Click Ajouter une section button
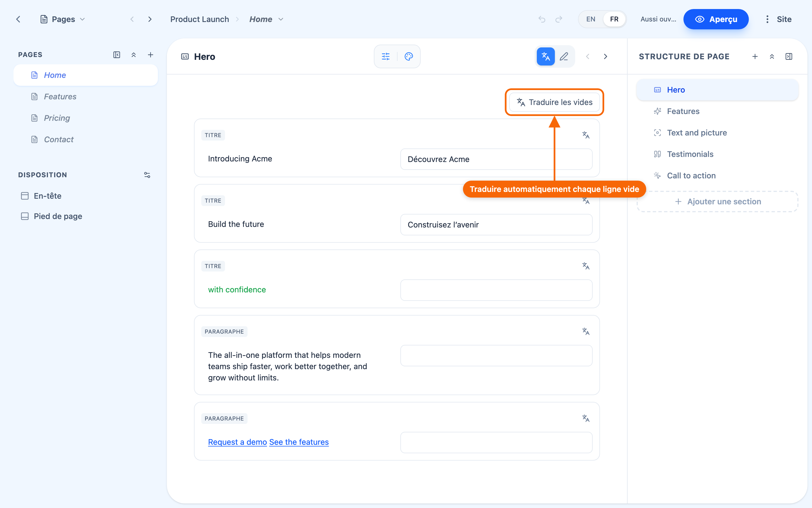Image resolution: width=812 pixels, height=508 pixels. pyautogui.click(x=717, y=202)
